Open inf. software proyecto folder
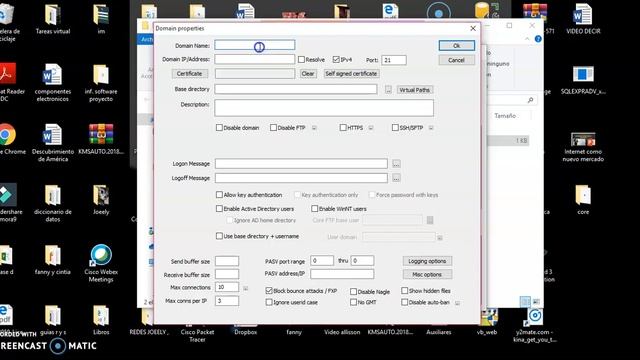Viewport: 640px width, 360px height. [x=101, y=82]
